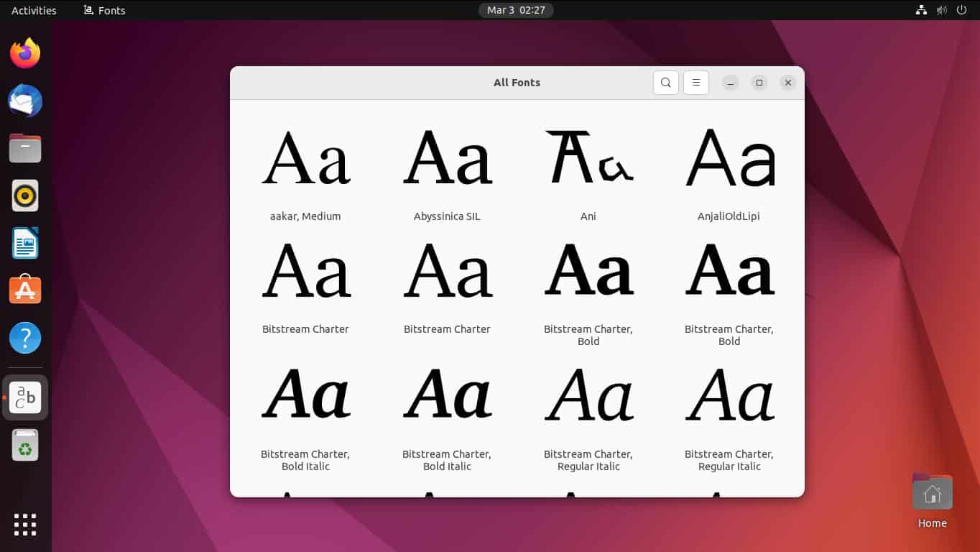Open the Activities overview
The width and height of the screenshot is (980, 552).
pyautogui.click(x=32, y=10)
